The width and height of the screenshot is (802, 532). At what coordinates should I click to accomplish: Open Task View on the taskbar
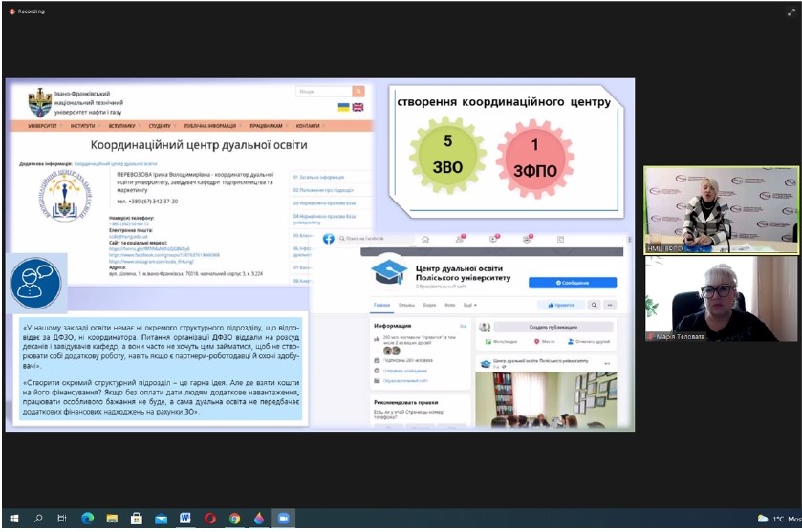[x=61, y=518]
